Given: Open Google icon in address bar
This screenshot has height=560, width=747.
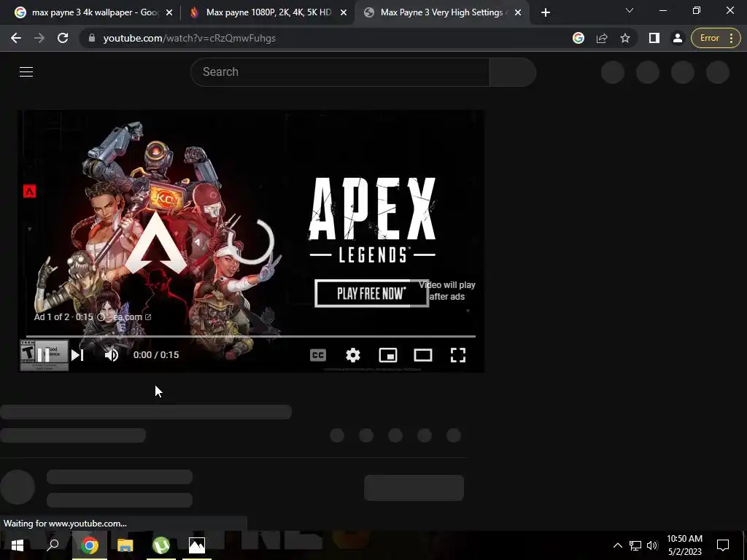Looking at the screenshot, I should click(578, 38).
